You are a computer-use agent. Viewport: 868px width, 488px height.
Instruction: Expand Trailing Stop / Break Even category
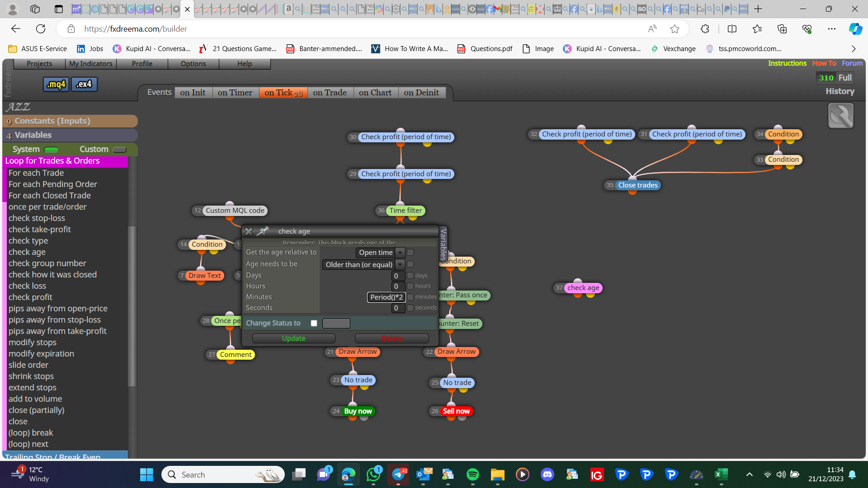66,455
